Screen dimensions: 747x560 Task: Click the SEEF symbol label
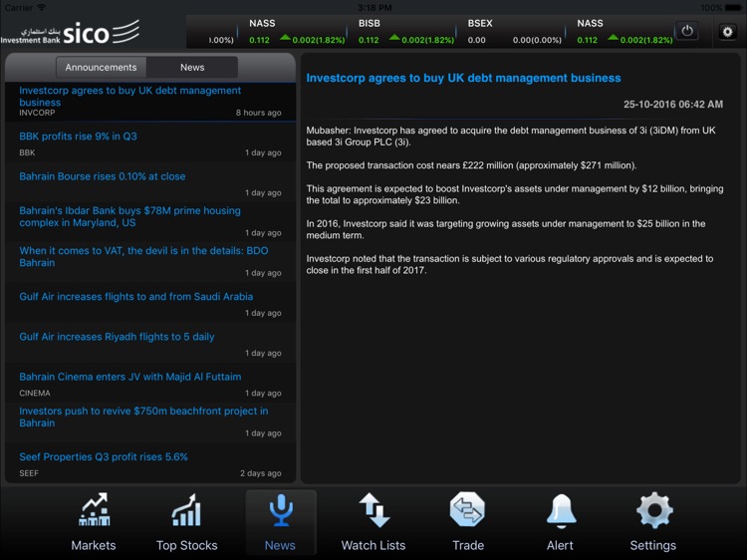(x=29, y=473)
